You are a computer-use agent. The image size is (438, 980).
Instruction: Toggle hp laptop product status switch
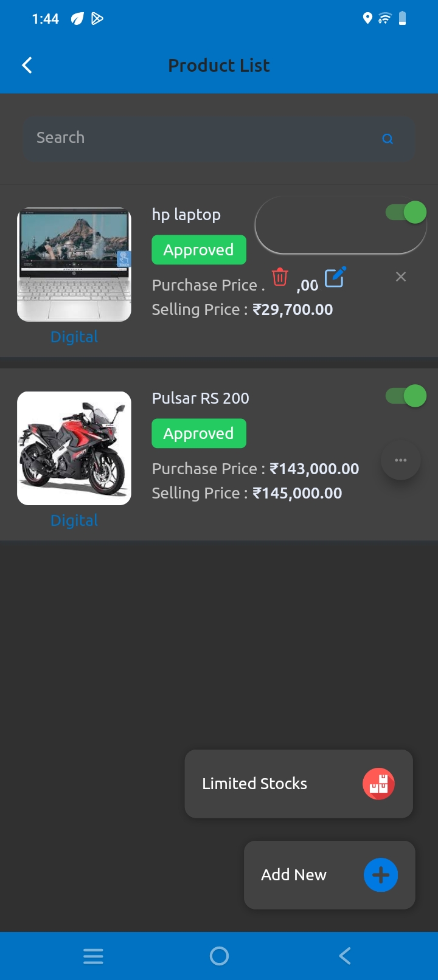(406, 213)
